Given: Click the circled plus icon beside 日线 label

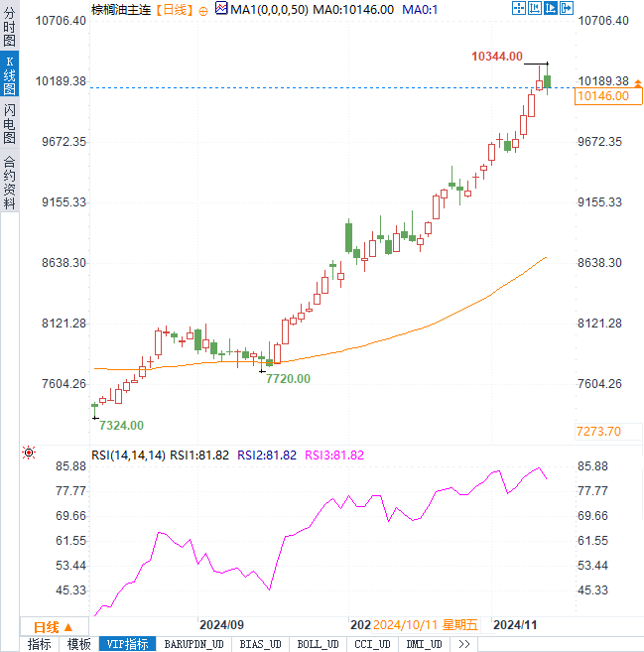Looking at the screenshot, I should [x=204, y=9].
